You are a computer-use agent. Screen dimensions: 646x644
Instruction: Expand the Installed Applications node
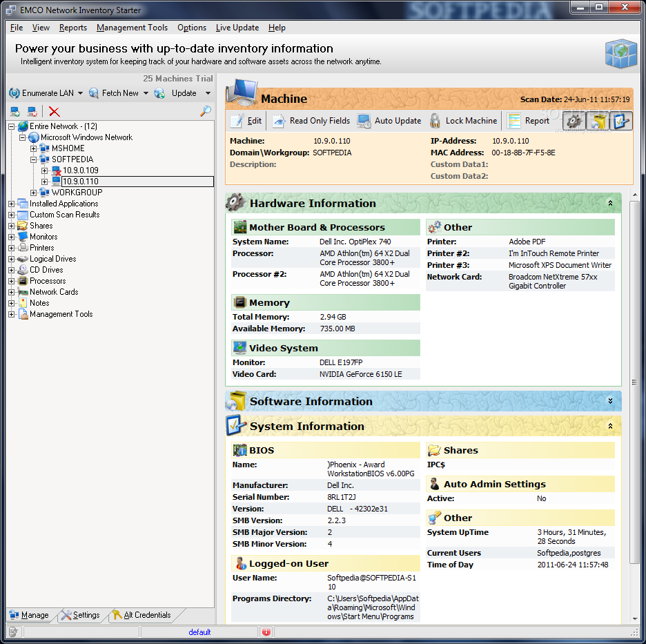12,204
